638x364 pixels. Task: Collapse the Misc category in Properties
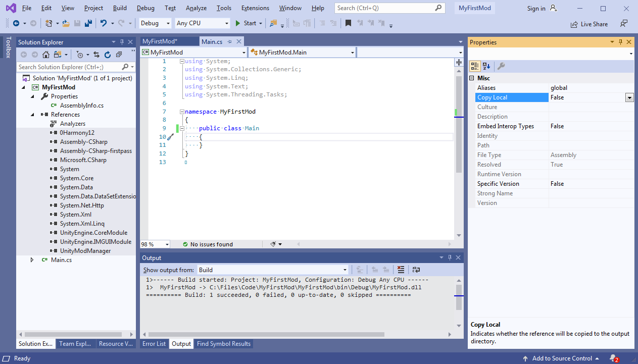[472, 78]
